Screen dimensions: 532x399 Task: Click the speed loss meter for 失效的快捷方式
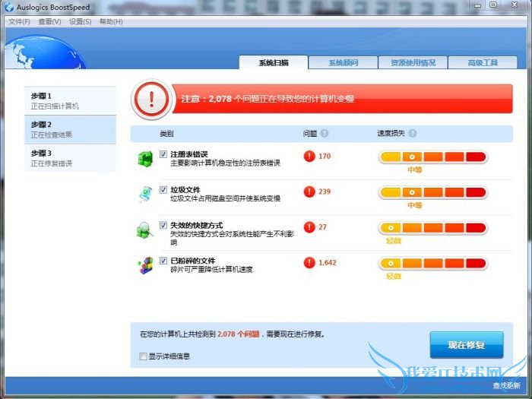pyautogui.click(x=433, y=228)
